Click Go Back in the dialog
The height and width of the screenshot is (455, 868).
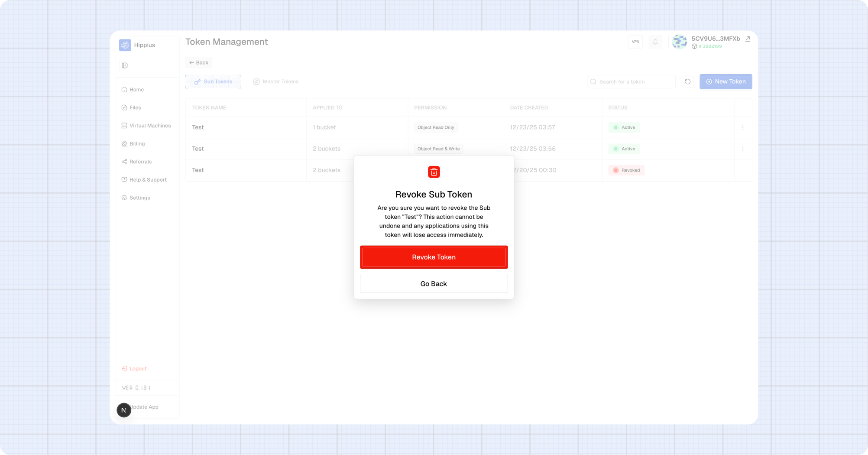434,284
